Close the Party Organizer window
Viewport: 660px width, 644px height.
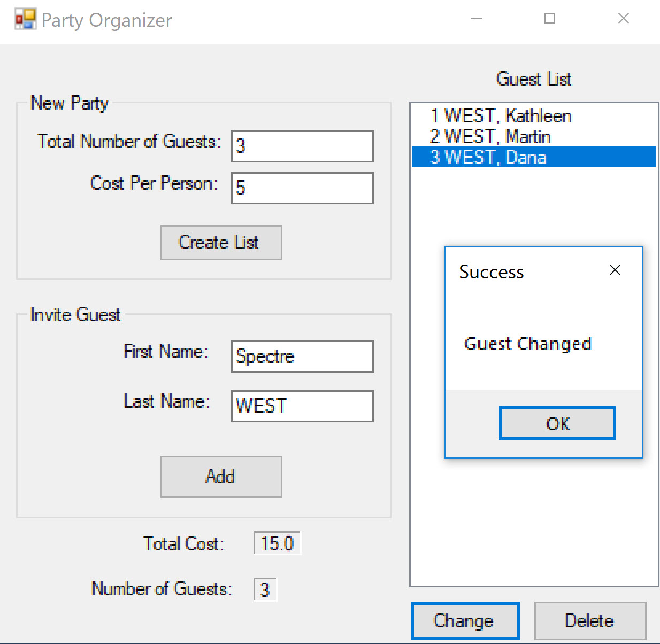(624, 19)
